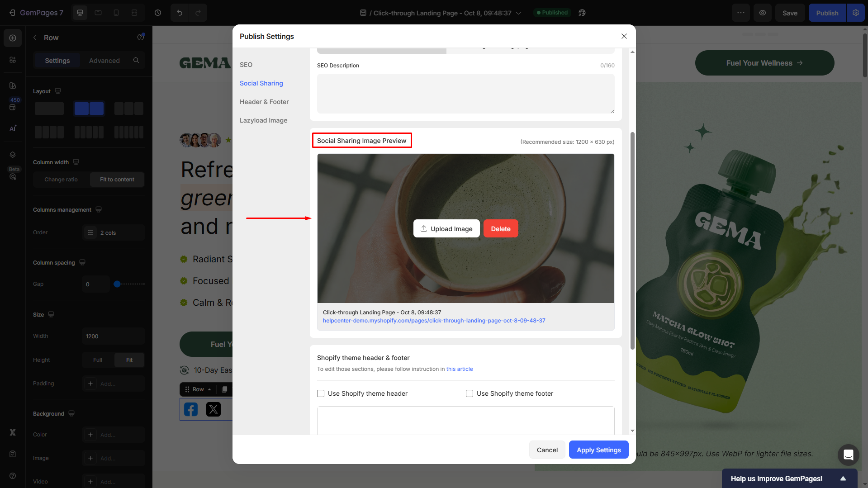Open the Advanced tab

click(x=104, y=61)
